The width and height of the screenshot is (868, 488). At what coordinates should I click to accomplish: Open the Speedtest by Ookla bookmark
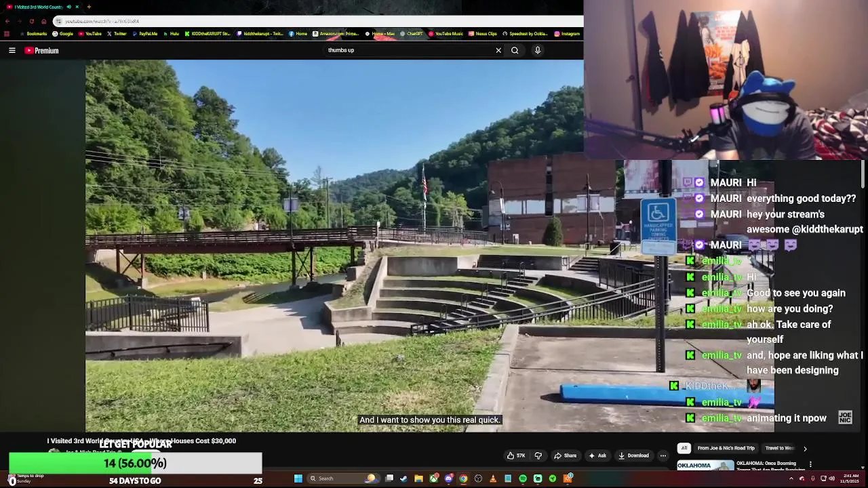[x=525, y=33]
